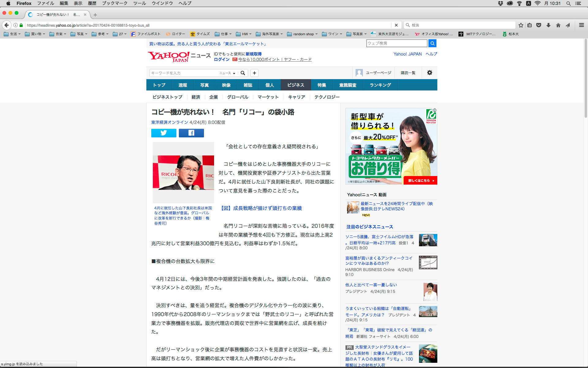Bookmark page with star icon in toolbar

pos(521,25)
